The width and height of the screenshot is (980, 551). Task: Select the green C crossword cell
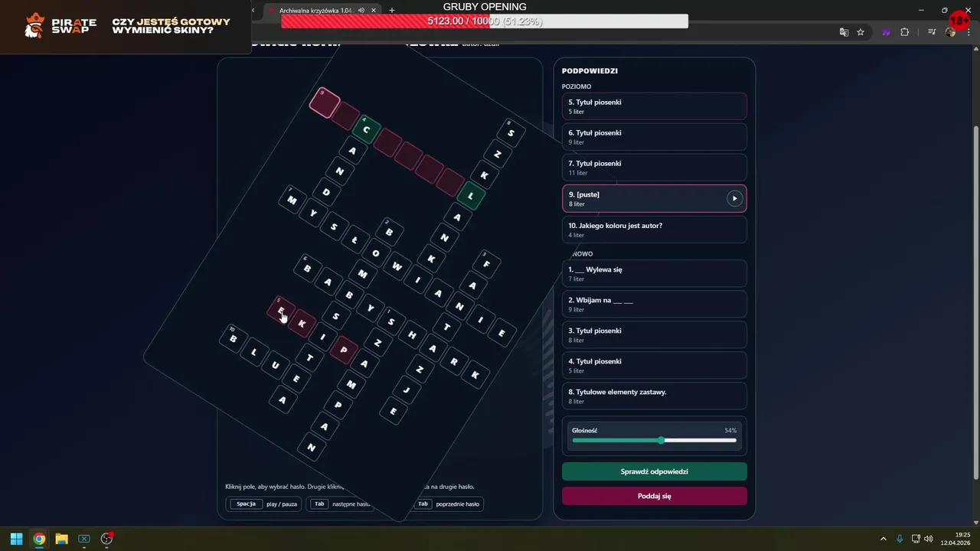(366, 129)
